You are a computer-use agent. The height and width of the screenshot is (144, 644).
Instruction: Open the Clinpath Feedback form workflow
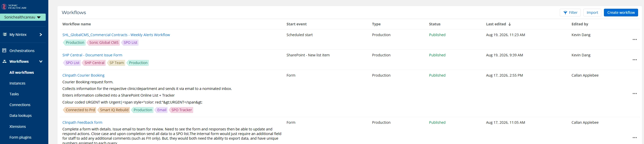[82, 122]
